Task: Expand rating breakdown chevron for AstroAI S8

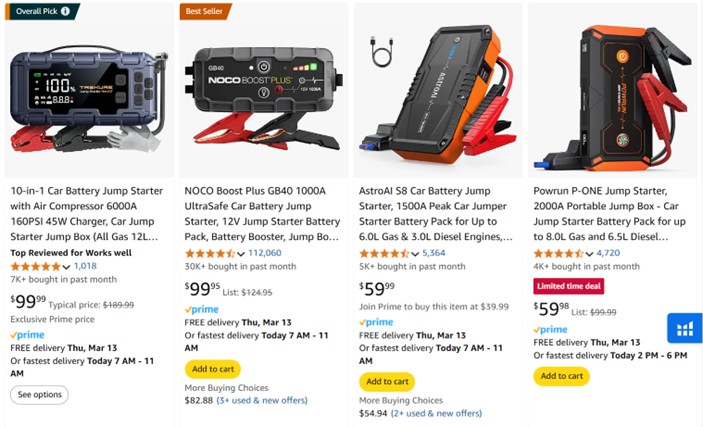Action: (x=414, y=254)
